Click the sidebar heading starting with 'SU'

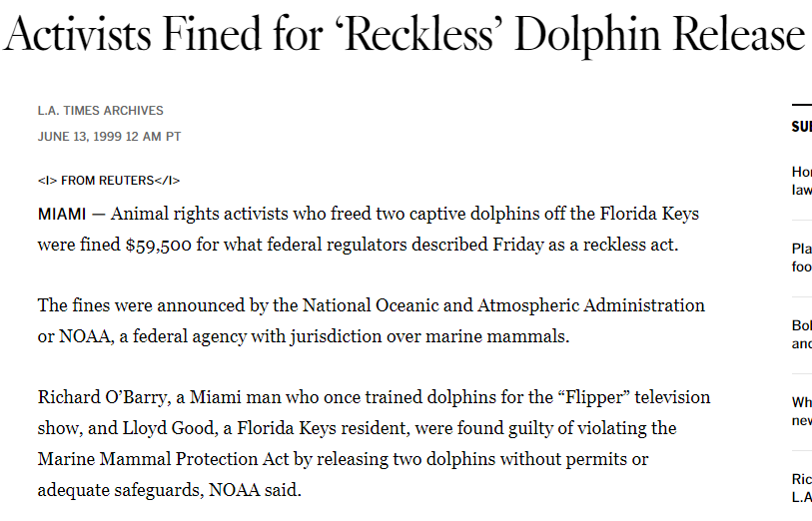coord(801,127)
